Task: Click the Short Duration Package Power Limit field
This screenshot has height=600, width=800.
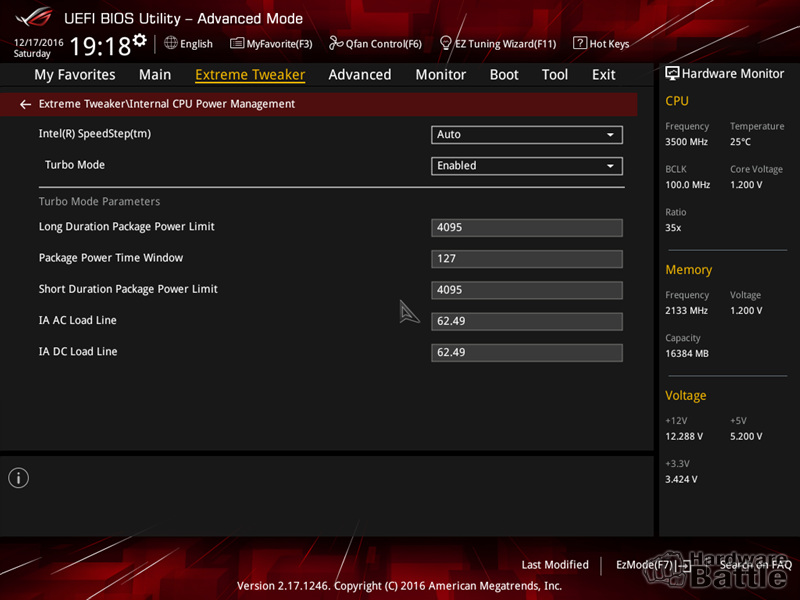Action: (x=527, y=290)
